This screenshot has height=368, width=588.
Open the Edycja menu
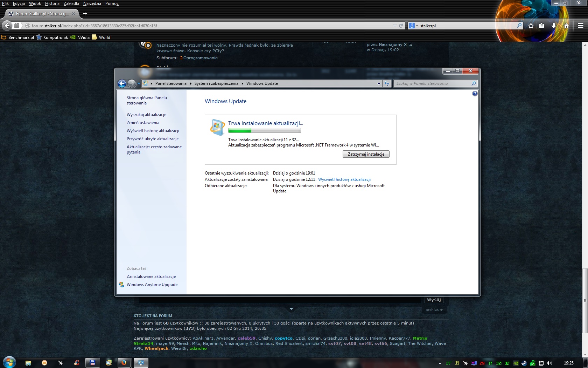pos(19,4)
